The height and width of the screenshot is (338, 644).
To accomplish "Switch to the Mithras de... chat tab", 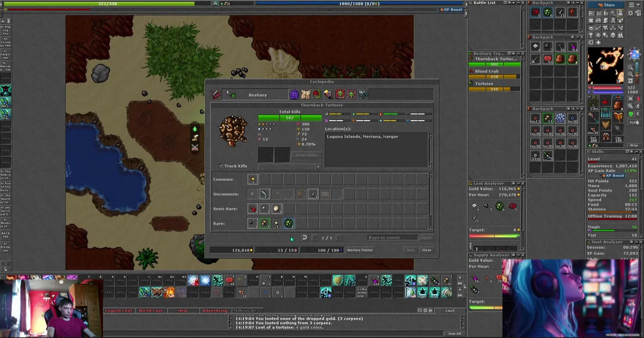I will pyautogui.click(x=248, y=310).
